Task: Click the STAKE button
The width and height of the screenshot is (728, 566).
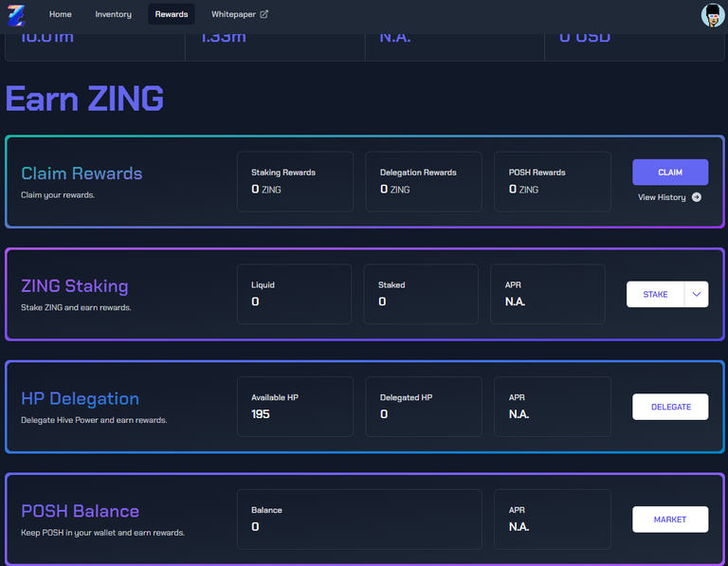Action: [x=655, y=294]
